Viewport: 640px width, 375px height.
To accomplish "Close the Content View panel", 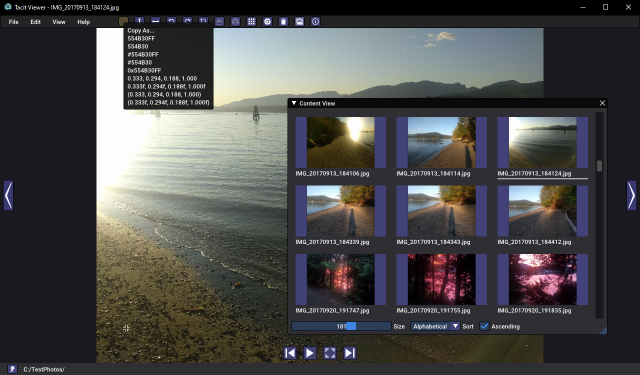I will pyautogui.click(x=602, y=103).
